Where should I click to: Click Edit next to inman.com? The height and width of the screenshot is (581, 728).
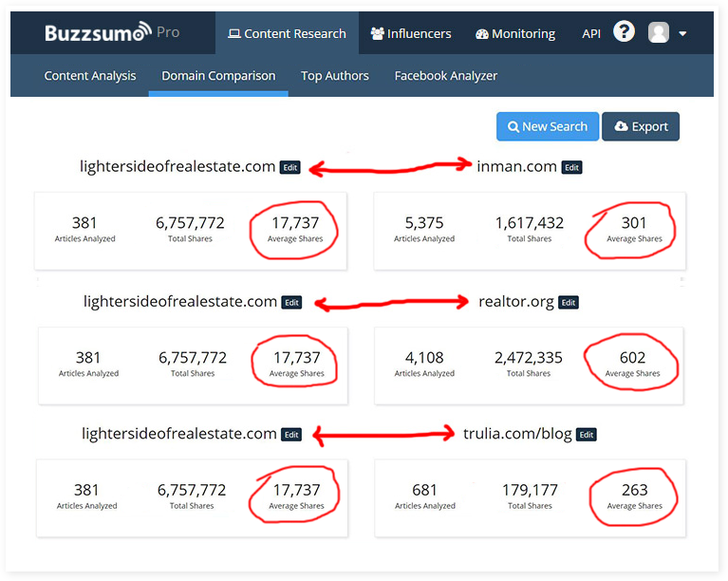(x=572, y=167)
